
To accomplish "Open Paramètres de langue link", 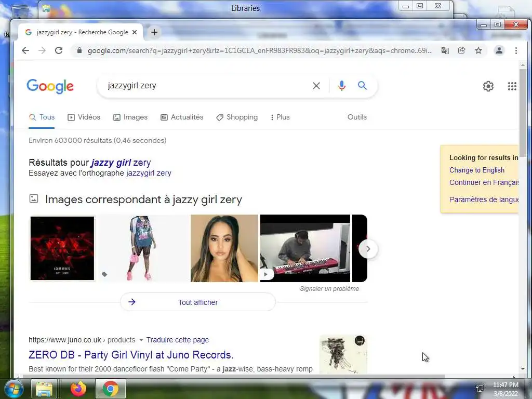I will pyautogui.click(x=484, y=199).
